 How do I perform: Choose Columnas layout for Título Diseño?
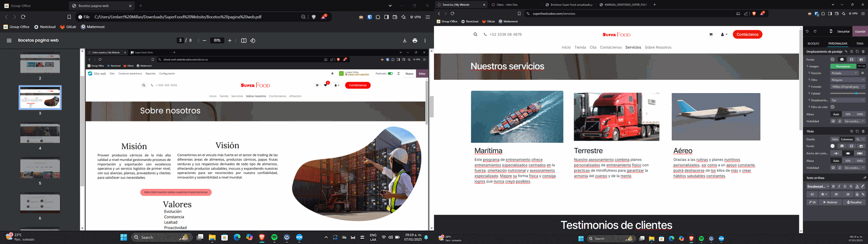point(847,139)
